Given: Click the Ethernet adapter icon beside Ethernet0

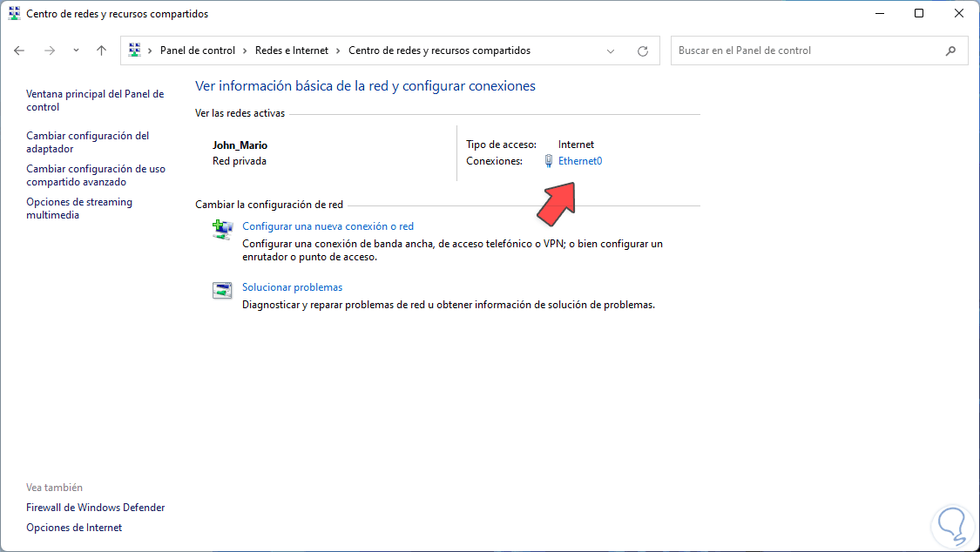Looking at the screenshot, I should tap(548, 161).
